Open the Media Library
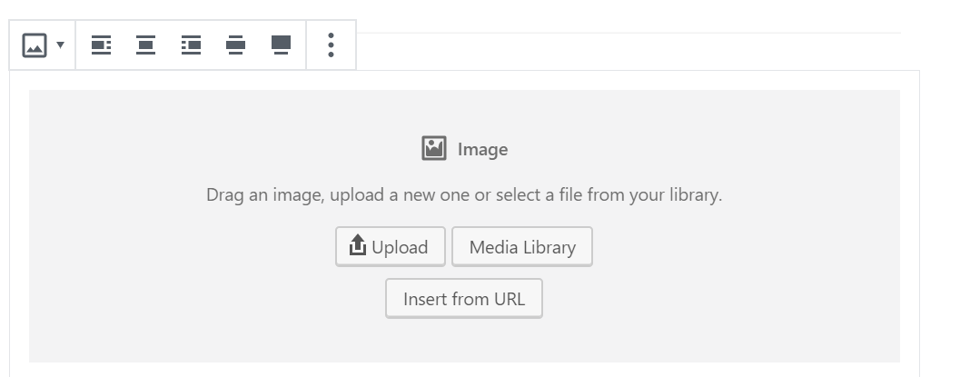This screenshot has height=377, width=980. coord(522,246)
